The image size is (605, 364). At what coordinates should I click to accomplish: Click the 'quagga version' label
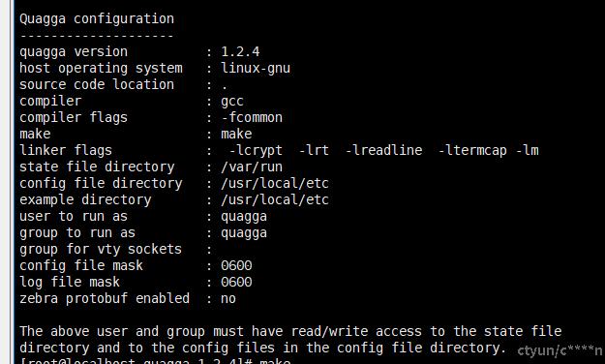point(74,52)
